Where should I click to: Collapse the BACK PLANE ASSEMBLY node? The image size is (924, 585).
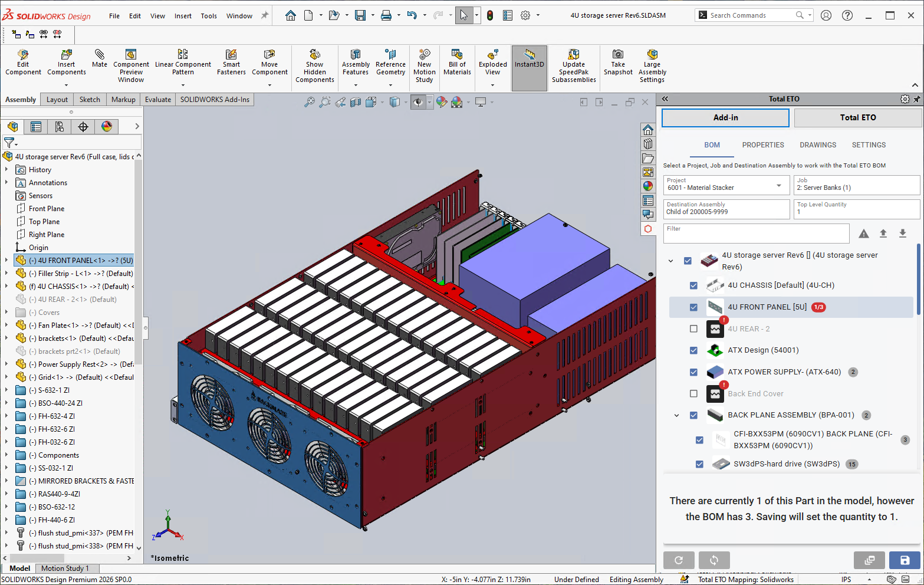coord(676,415)
